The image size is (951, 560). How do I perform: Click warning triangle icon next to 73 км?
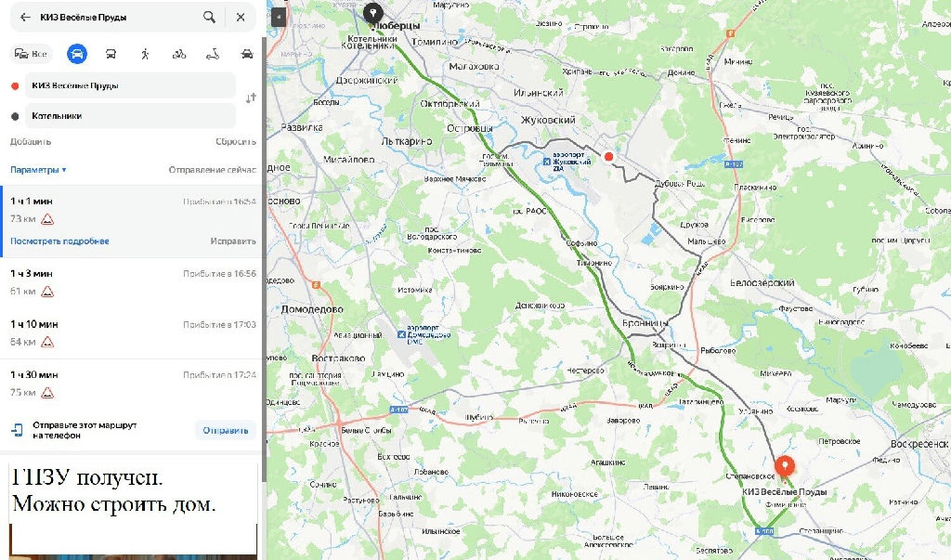(x=47, y=219)
